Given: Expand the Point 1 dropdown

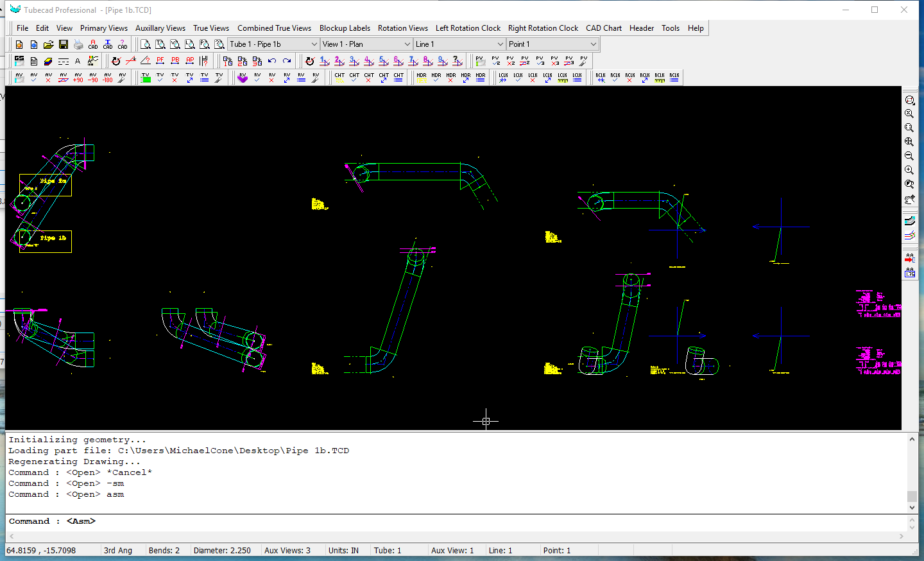Looking at the screenshot, I should (593, 44).
